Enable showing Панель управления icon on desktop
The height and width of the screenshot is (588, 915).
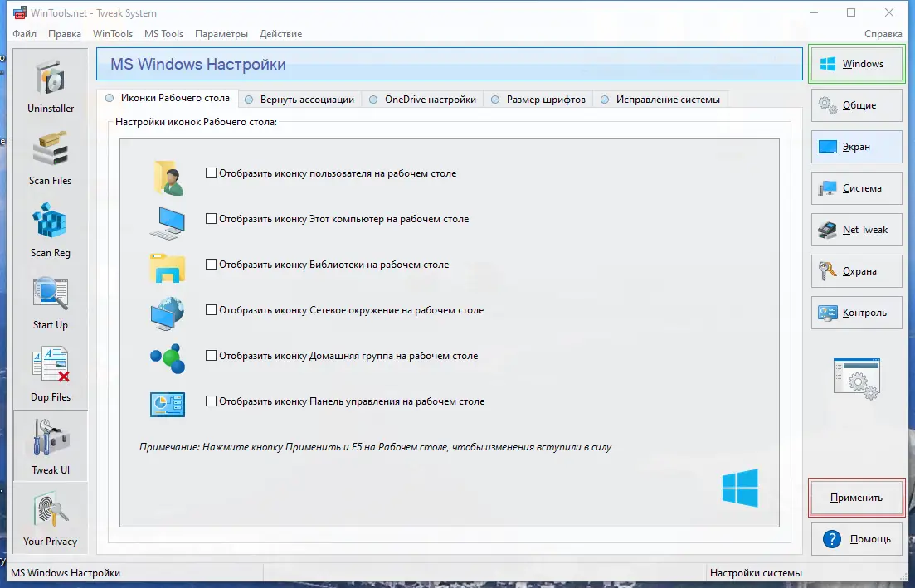[212, 401]
